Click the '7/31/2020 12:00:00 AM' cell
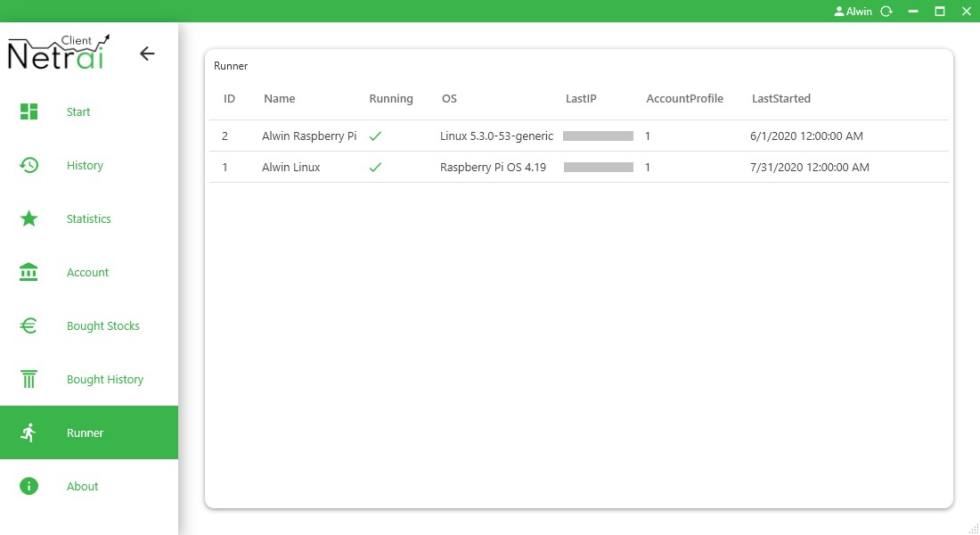Image resolution: width=980 pixels, height=535 pixels. click(810, 167)
